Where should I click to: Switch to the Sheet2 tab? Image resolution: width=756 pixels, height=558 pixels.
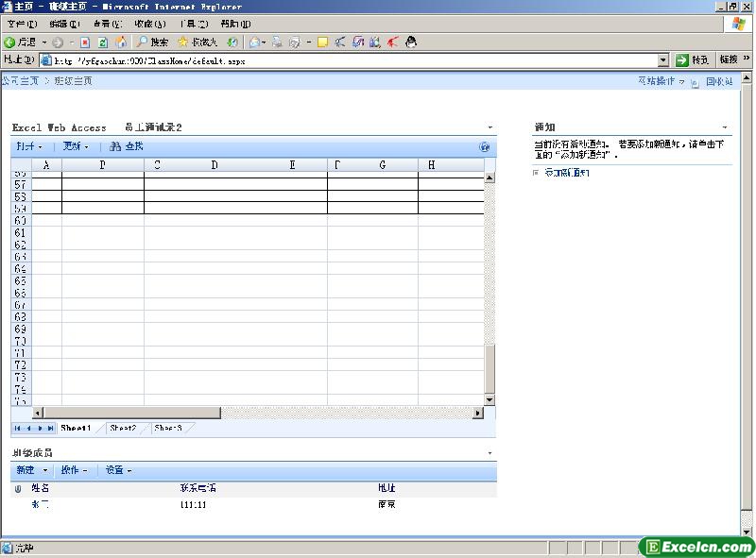pos(123,428)
